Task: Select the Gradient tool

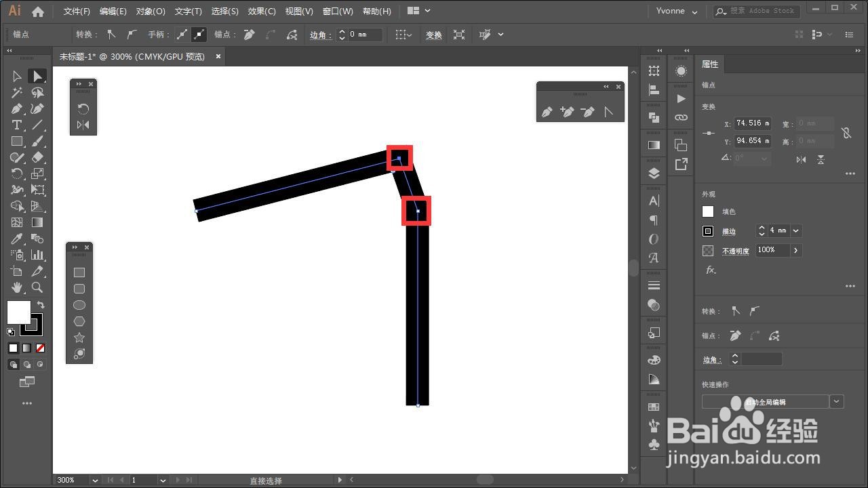Action: (37, 222)
